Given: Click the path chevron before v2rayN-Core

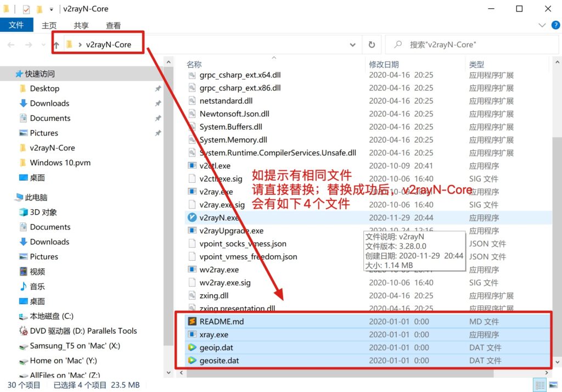Looking at the screenshot, I should [80, 45].
